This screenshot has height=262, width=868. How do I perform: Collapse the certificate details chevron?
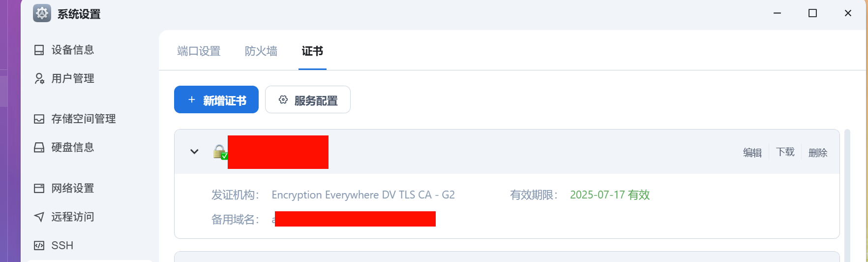(194, 152)
